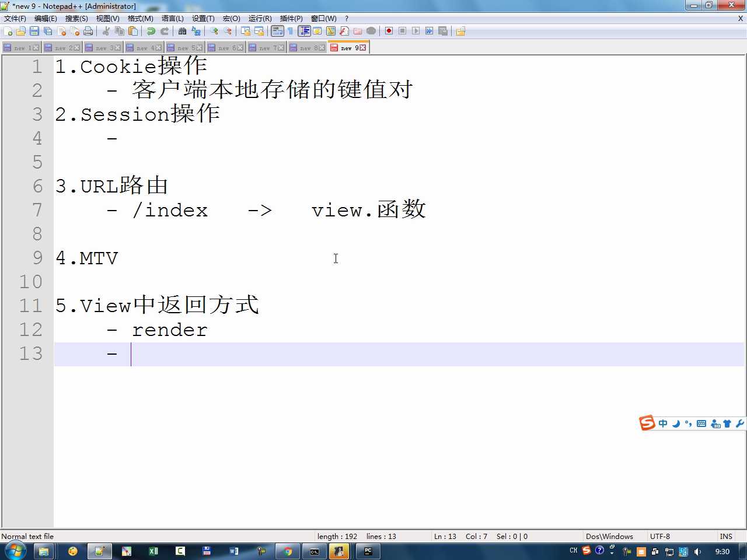Toggle the Indent Guide toolbar button
Viewport: 747px width, 560px height.
304,31
